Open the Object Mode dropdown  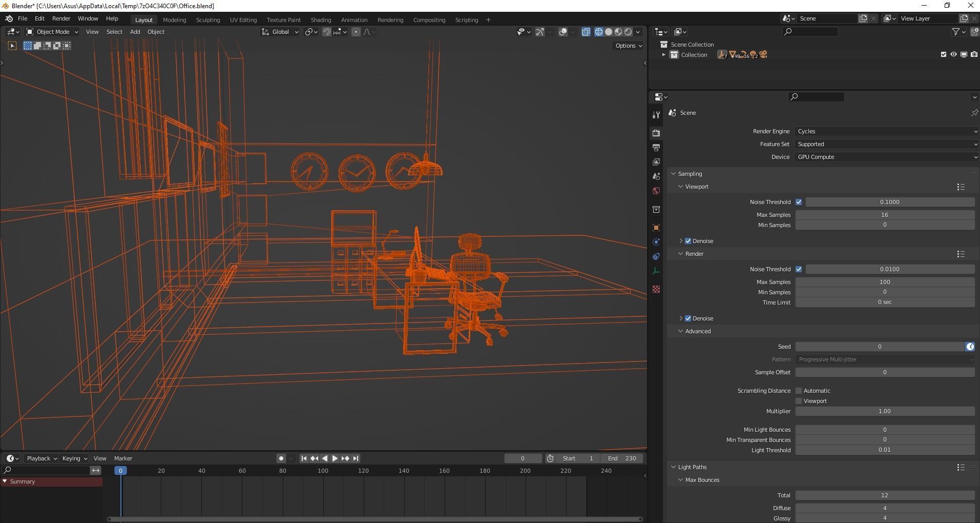[52, 32]
